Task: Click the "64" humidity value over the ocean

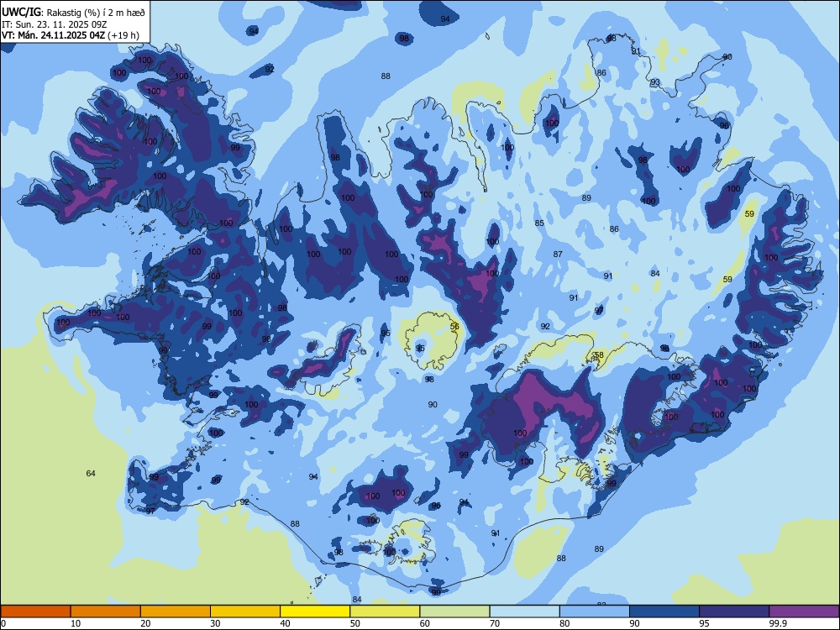Action: [x=91, y=473]
